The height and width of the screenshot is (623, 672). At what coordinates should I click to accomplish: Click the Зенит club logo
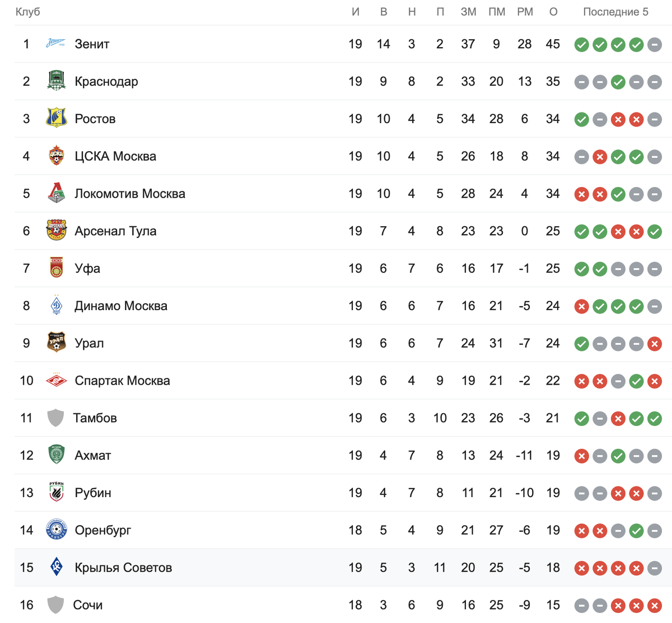click(x=55, y=44)
